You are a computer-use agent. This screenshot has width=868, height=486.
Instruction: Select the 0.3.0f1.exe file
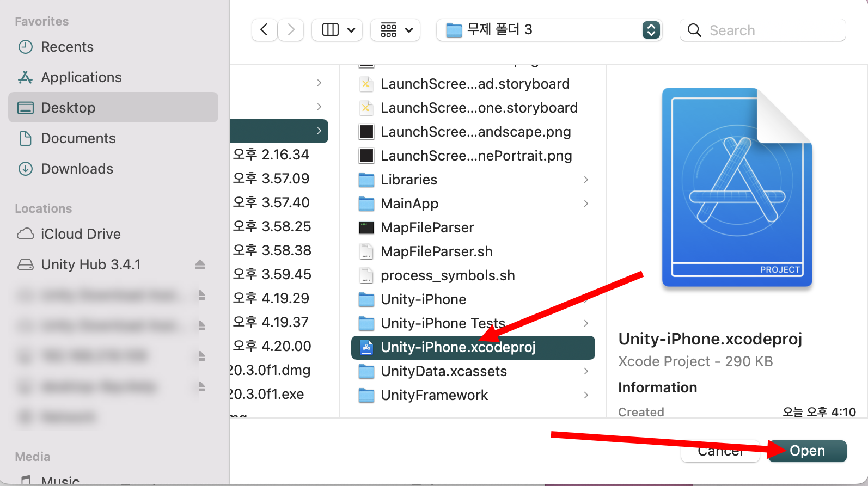pos(267,394)
